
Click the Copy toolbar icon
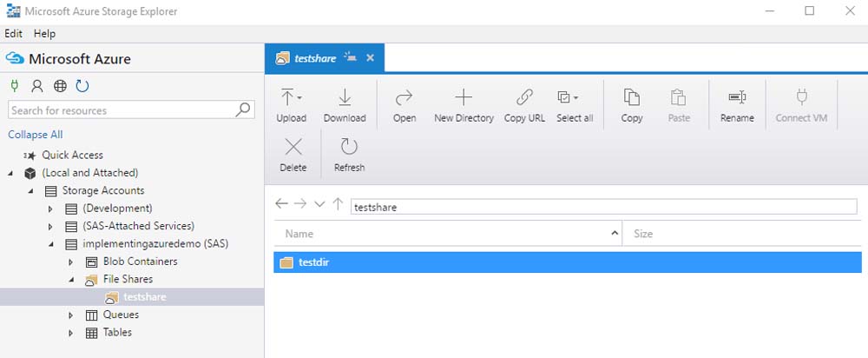pos(632,97)
